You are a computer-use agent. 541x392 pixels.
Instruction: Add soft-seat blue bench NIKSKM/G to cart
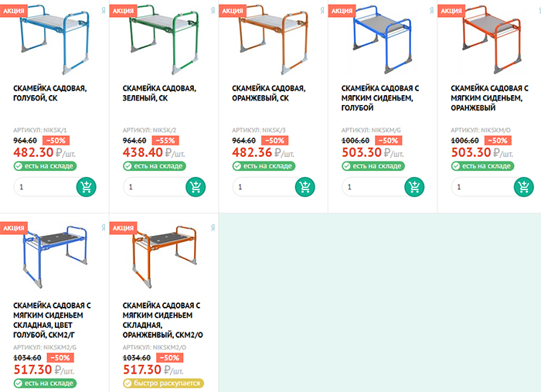point(414,187)
